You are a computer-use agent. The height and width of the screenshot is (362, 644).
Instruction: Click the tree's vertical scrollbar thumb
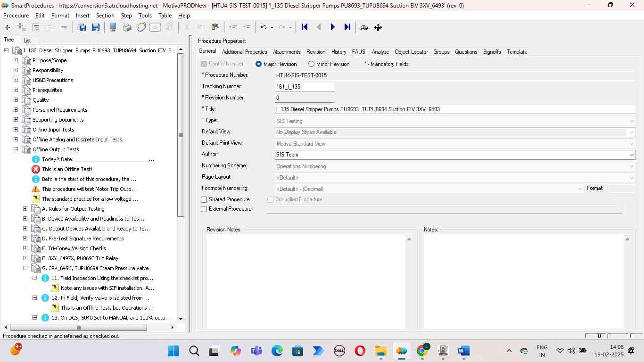pos(181,135)
